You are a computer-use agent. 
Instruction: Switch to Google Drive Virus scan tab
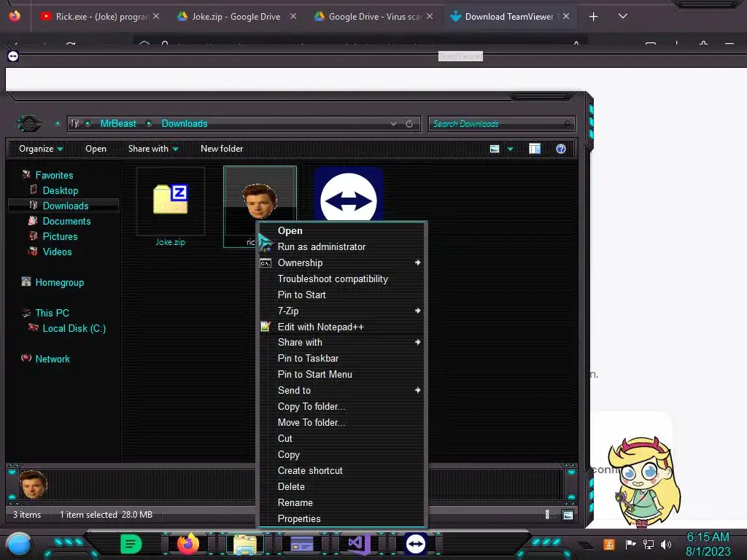click(373, 17)
